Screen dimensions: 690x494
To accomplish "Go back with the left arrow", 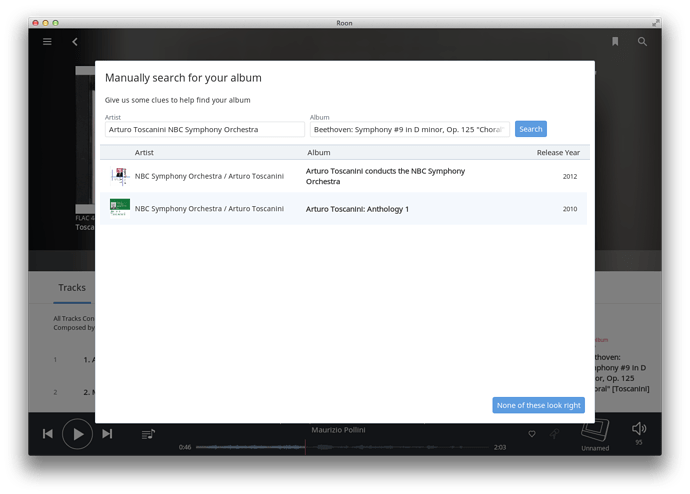I will click(75, 42).
